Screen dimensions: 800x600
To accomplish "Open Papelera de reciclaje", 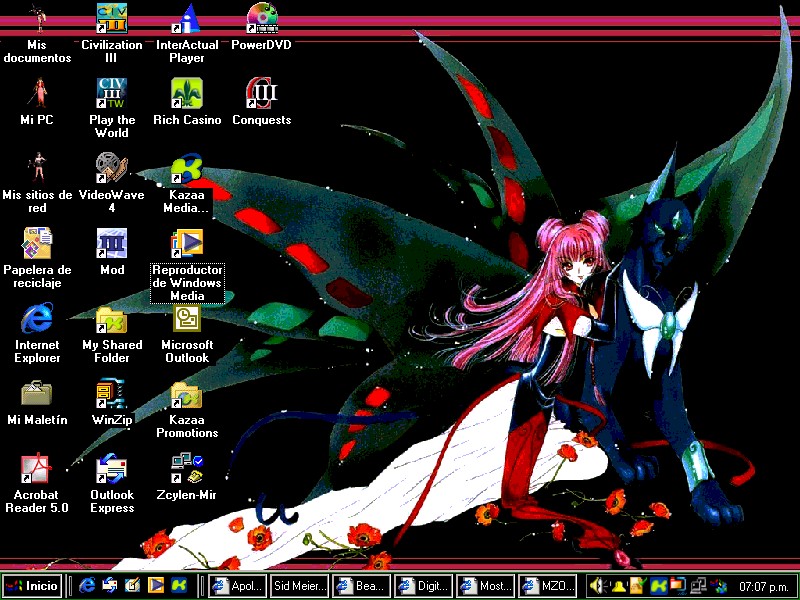I will (37, 243).
